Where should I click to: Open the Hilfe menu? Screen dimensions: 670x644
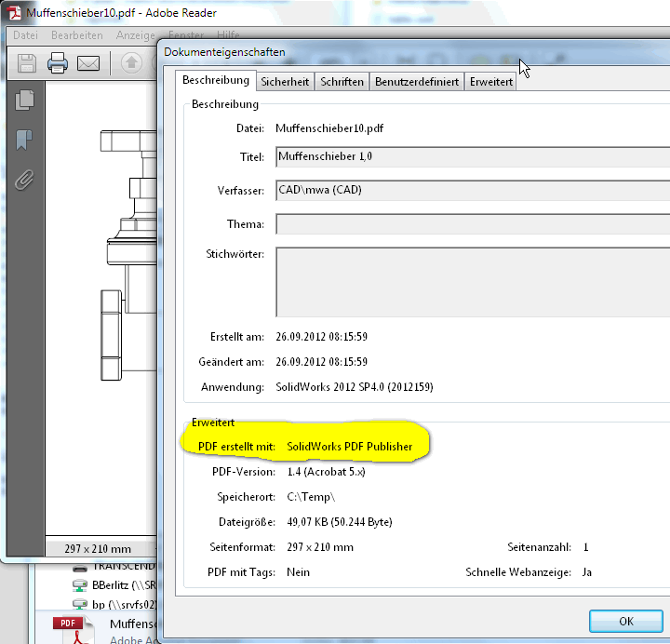click(228, 34)
